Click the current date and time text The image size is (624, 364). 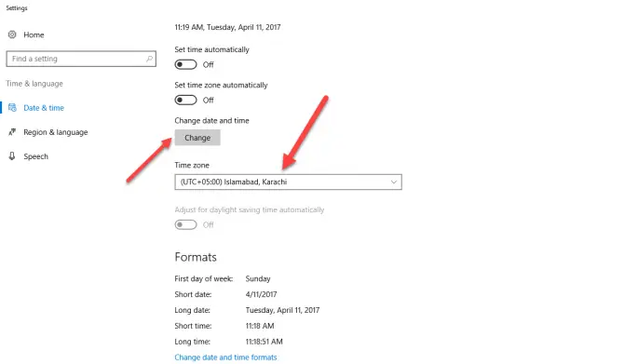pyautogui.click(x=227, y=27)
